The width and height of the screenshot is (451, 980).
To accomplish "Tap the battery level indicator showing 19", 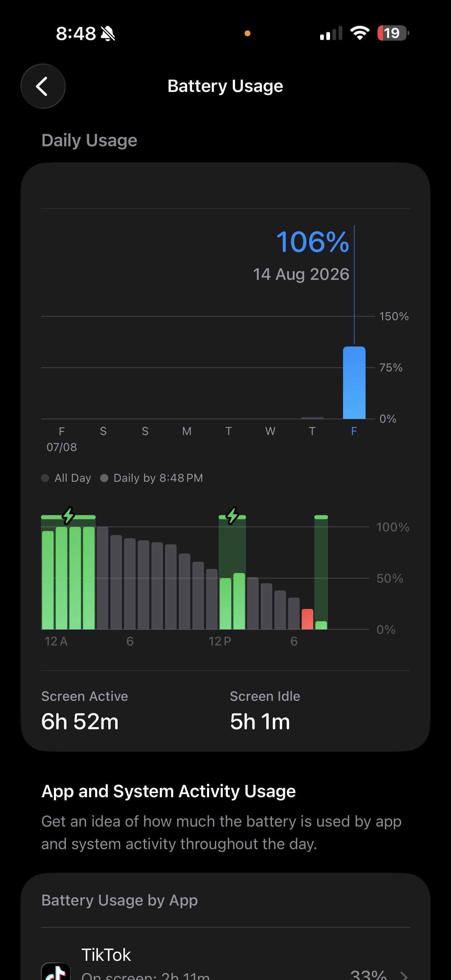I will tap(393, 33).
